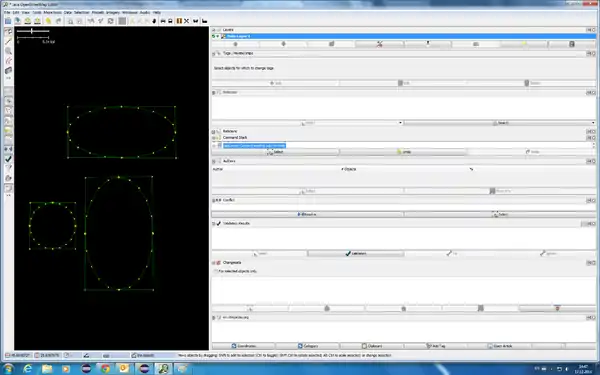600x375 pixels.
Task: Open the Selection panel Search dropdown arrow
Action: pos(593,123)
